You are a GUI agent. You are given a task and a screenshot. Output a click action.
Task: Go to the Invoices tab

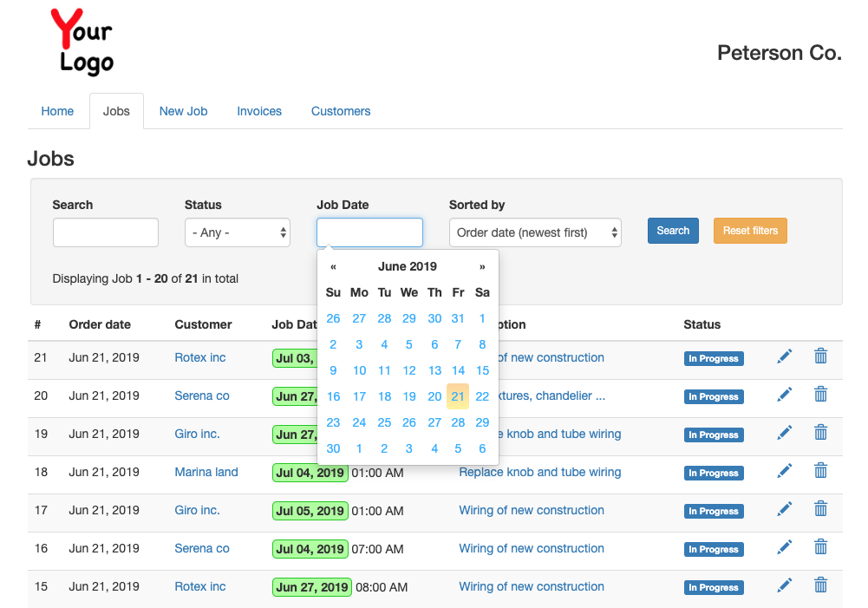(259, 111)
